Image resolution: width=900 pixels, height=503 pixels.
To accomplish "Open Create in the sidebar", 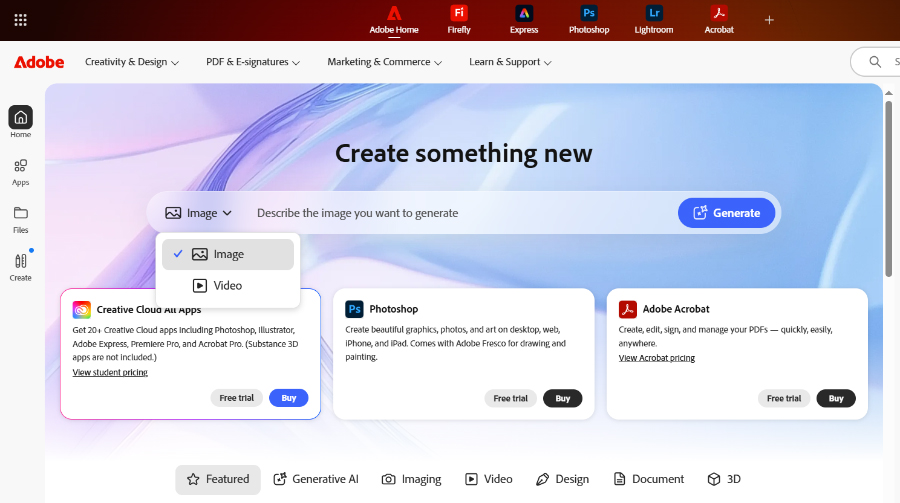I will pyautogui.click(x=21, y=268).
